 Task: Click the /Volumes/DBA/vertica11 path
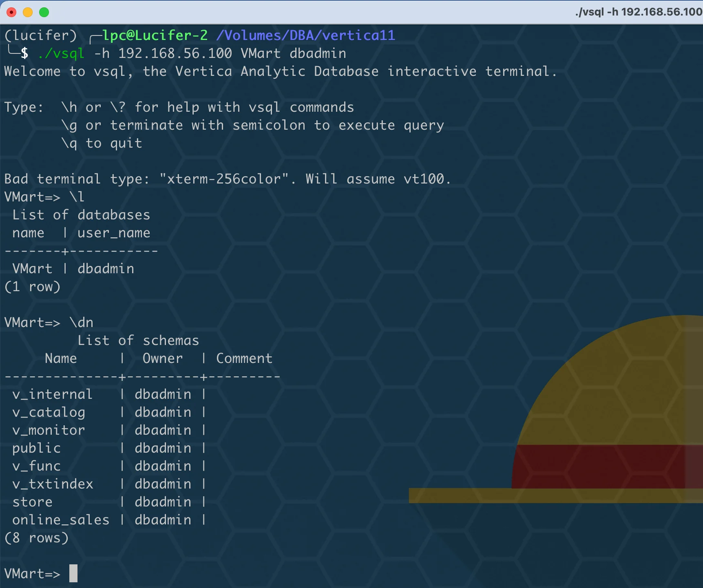coord(305,35)
